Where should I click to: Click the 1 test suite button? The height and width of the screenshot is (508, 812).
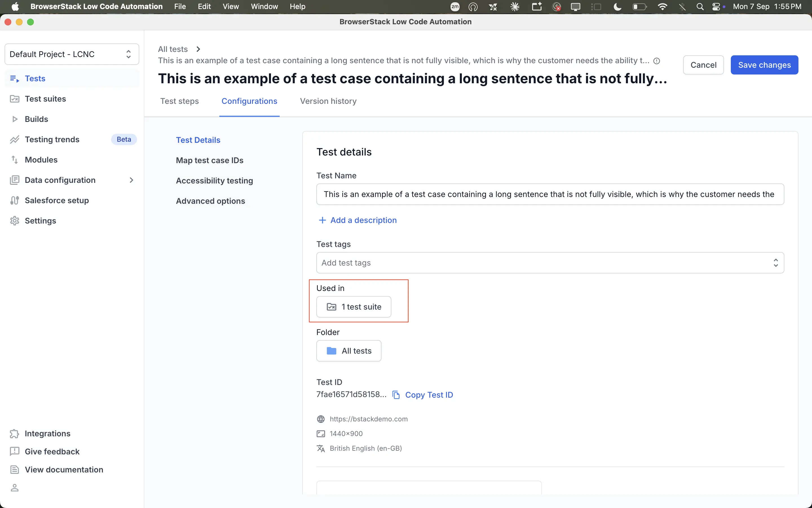354,307
